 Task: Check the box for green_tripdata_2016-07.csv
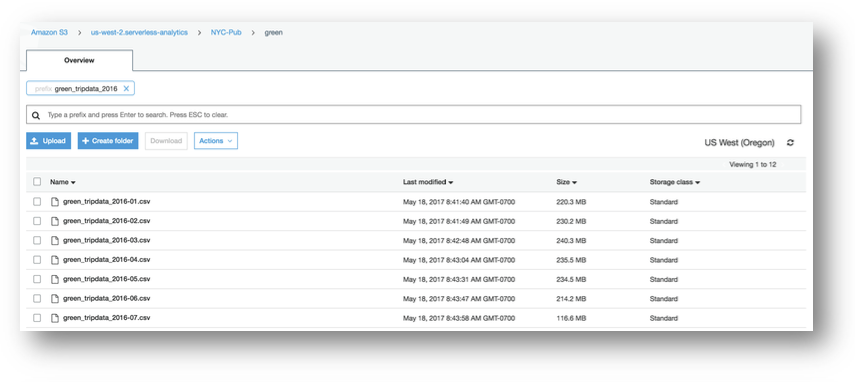point(37,318)
